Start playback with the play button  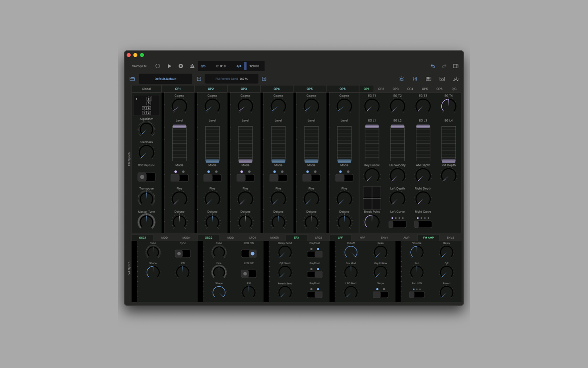click(169, 66)
